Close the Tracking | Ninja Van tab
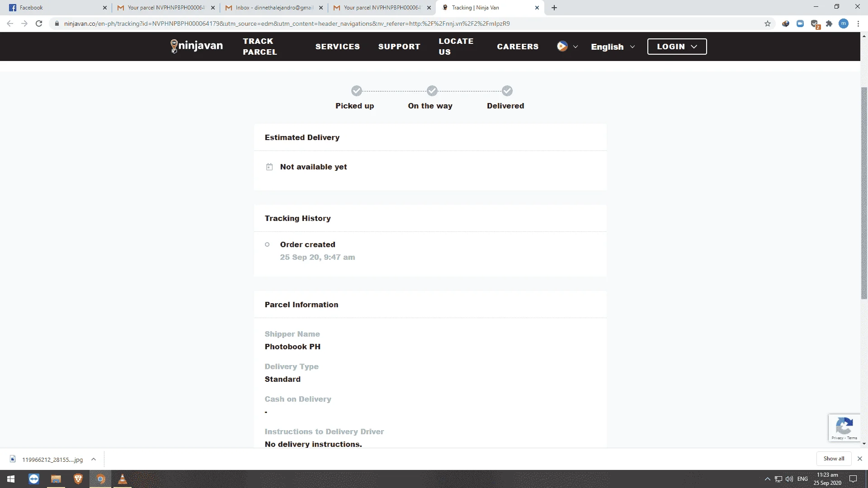868x488 pixels. pyautogui.click(x=537, y=8)
